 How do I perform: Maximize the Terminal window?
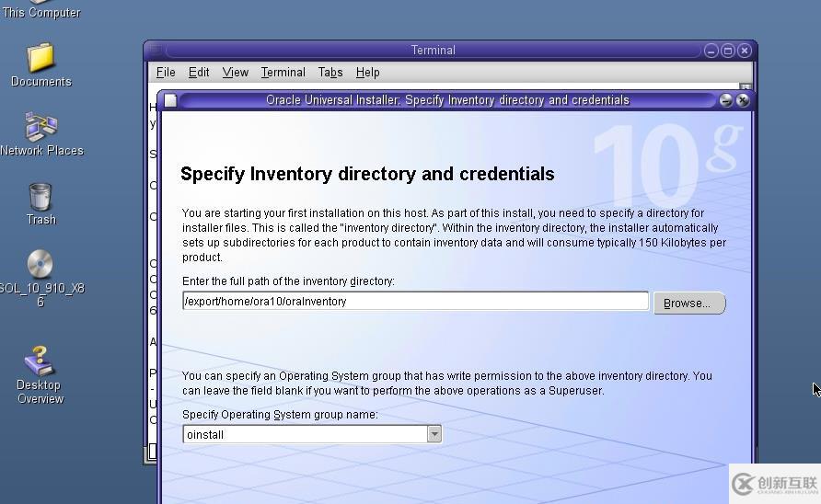727,51
